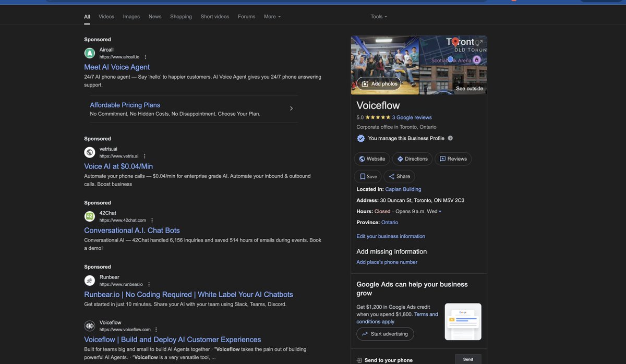Open the Voiceflow result three-dot menu
626x364 pixels.
tap(156, 330)
